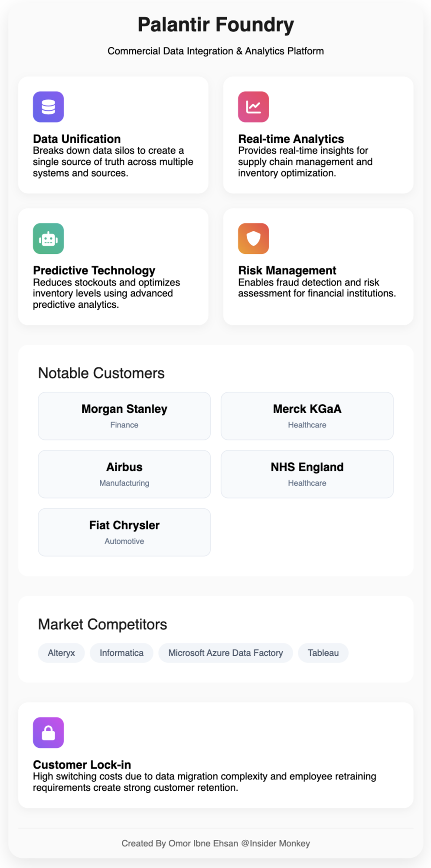Select the Morgan Stanley customer card
This screenshot has height=868, width=431.
(x=124, y=416)
